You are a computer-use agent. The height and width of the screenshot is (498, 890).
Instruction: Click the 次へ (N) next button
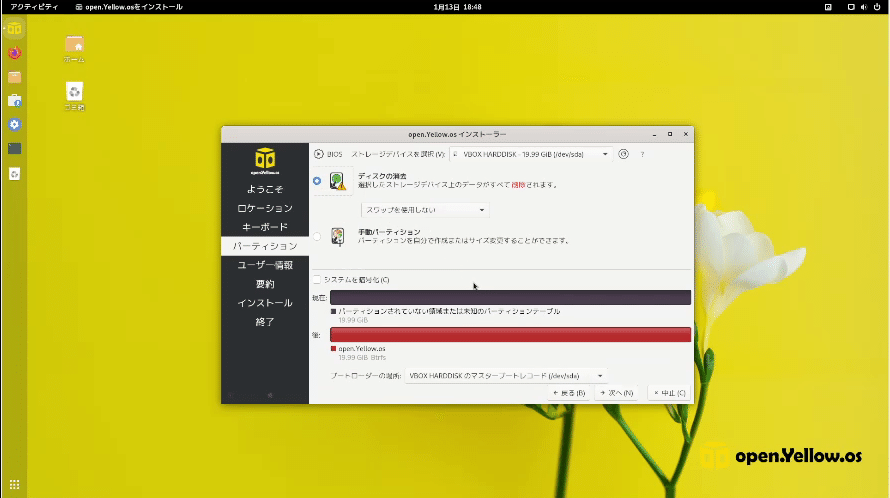(x=616, y=392)
